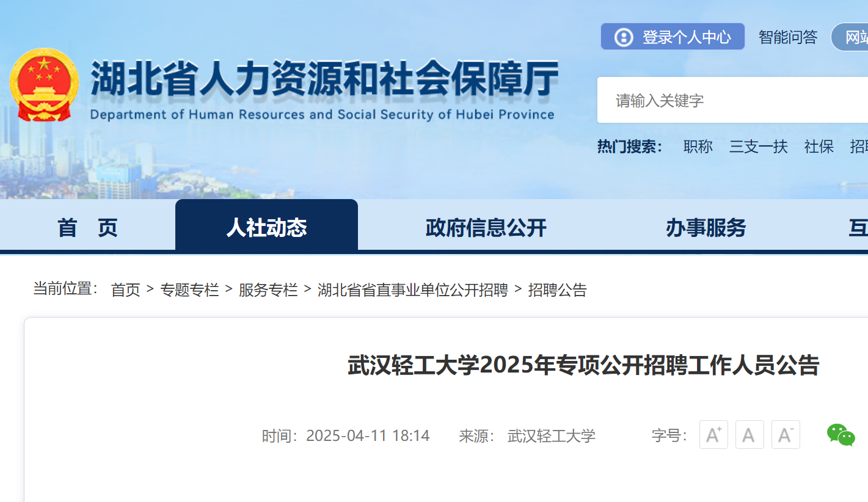Image resolution: width=868 pixels, height=502 pixels.
Task: Click source text 武汉轻工大学
Action: click(552, 435)
